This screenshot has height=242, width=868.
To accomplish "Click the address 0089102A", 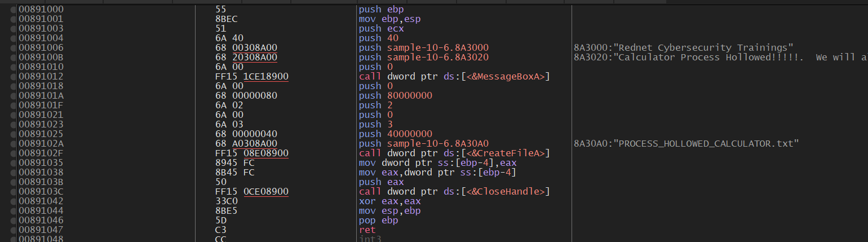I will coord(41,144).
